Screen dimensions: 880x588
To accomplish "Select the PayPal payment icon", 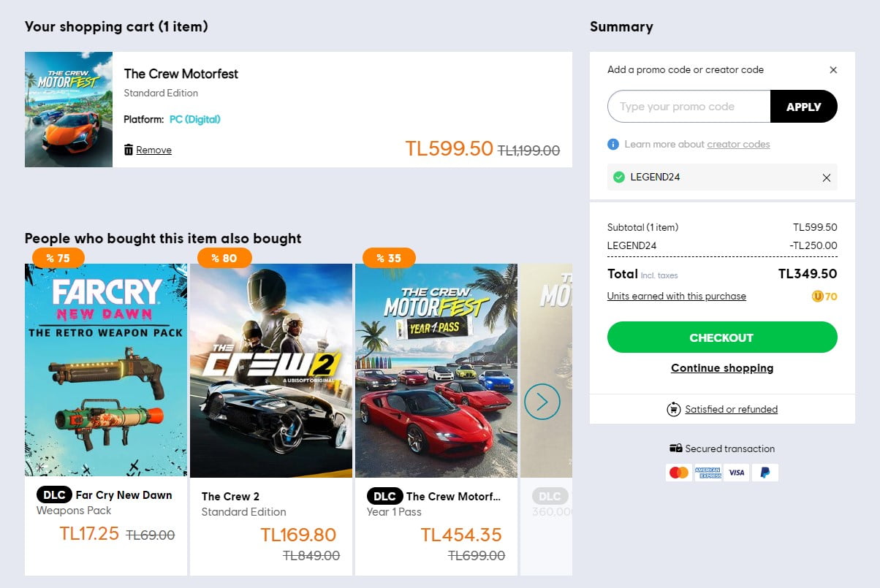I will click(765, 472).
